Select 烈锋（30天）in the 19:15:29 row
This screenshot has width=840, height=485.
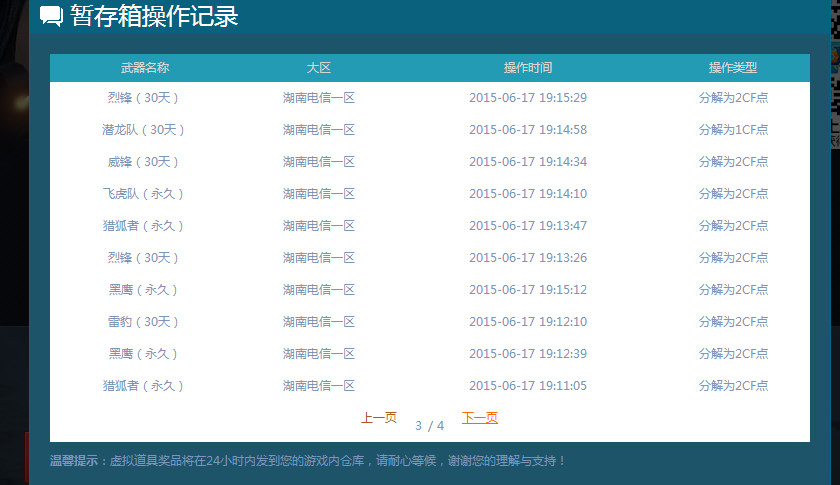click(143, 98)
